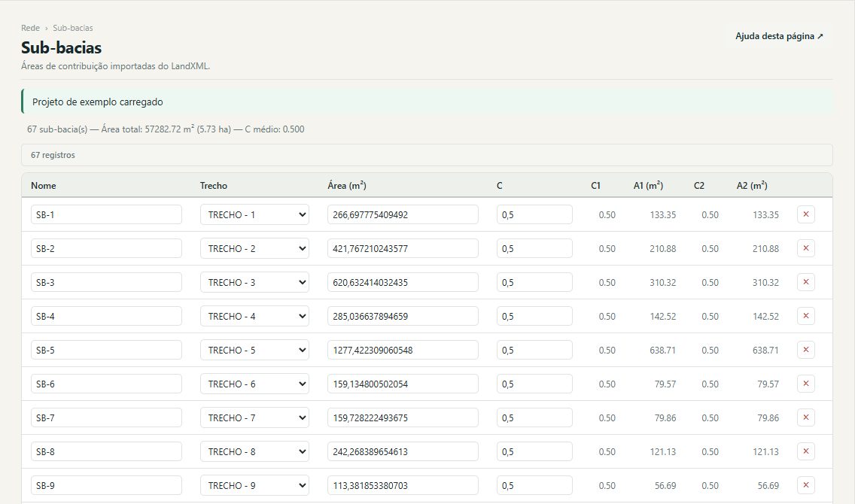Click the A2 value 56.69
The height and width of the screenshot is (504, 855).
click(x=768, y=485)
